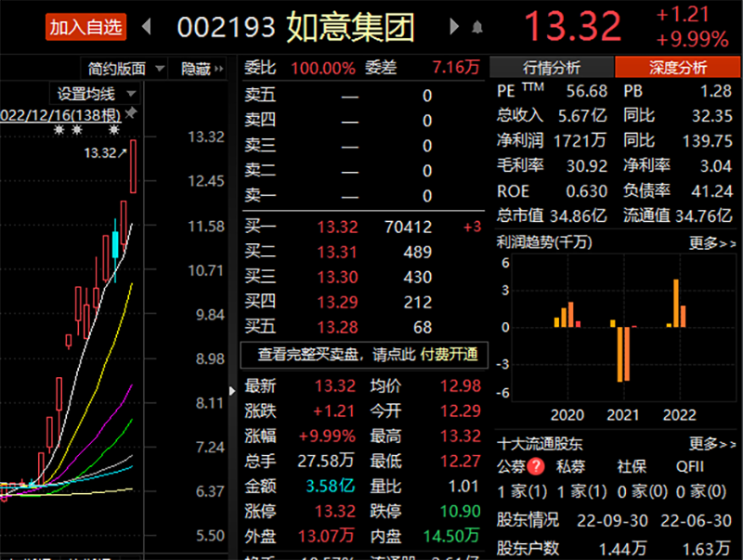743x560 pixels.
Task: Click the 买二 price 13.31
Action: click(337, 252)
